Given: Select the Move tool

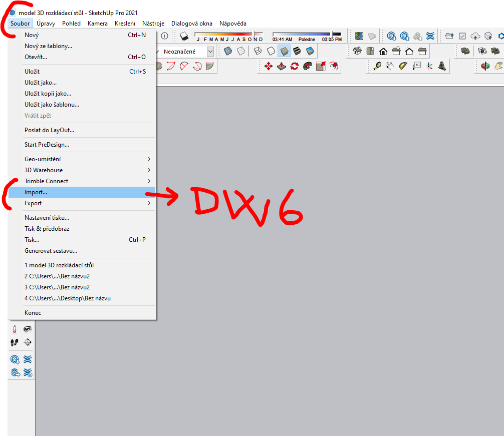Looking at the screenshot, I should pyautogui.click(x=269, y=66).
